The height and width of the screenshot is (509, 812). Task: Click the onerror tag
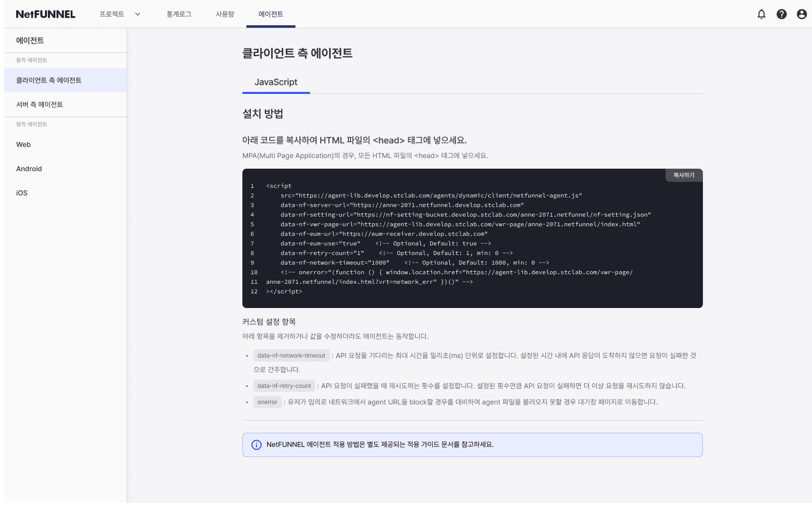click(267, 402)
